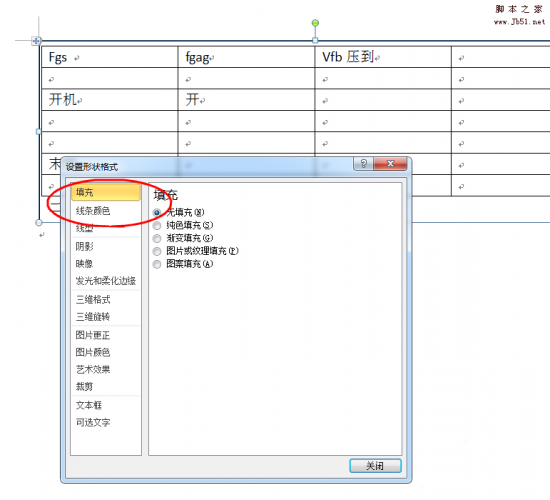Click the table cell containing fgag
Viewport: 550px width, 500px height.
click(246, 57)
